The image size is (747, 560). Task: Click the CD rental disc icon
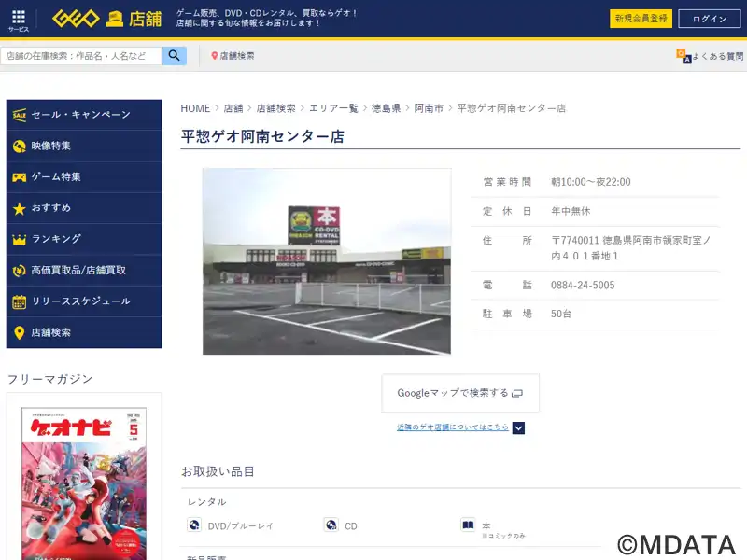click(x=331, y=525)
